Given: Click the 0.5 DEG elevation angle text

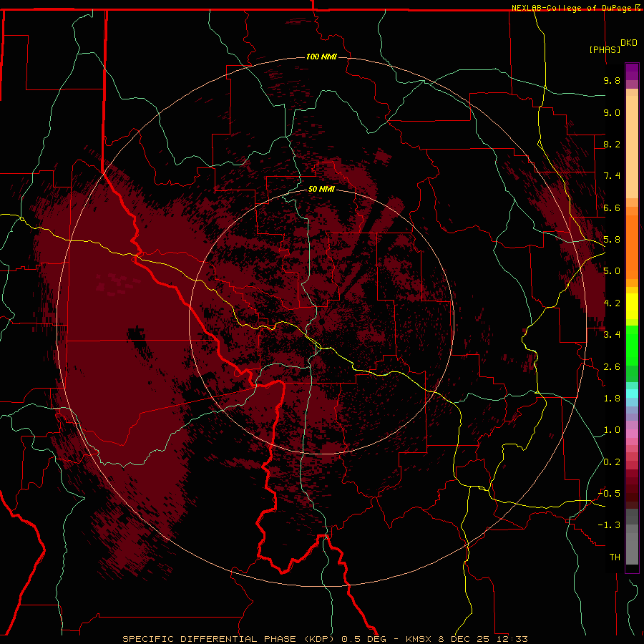Looking at the screenshot, I should [364, 639].
